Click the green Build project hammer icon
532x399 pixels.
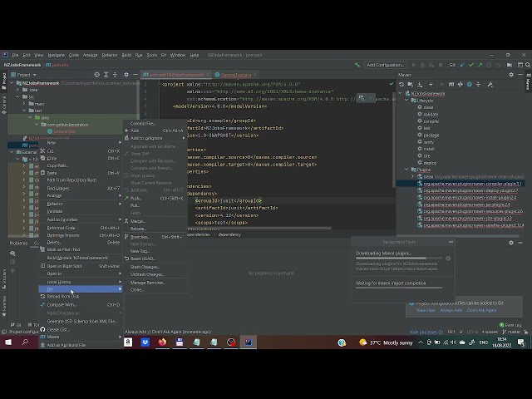[357, 65]
